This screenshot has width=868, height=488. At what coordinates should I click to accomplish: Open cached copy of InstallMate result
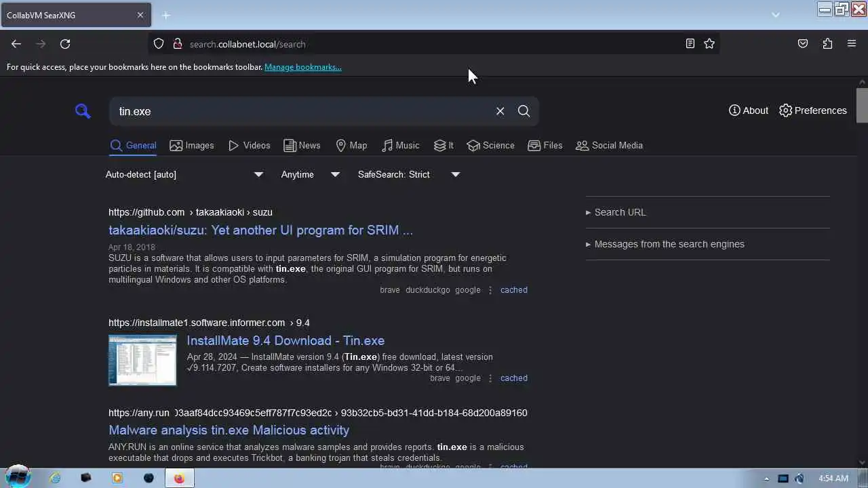pyautogui.click(x=513, y=378)
